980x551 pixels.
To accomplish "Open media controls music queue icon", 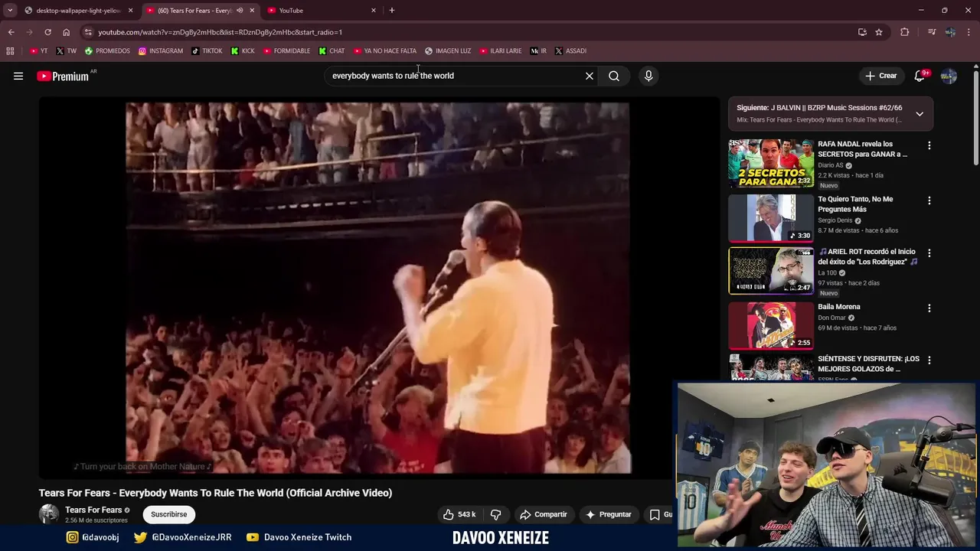I will pyautogui.click(x=931, y=32).
